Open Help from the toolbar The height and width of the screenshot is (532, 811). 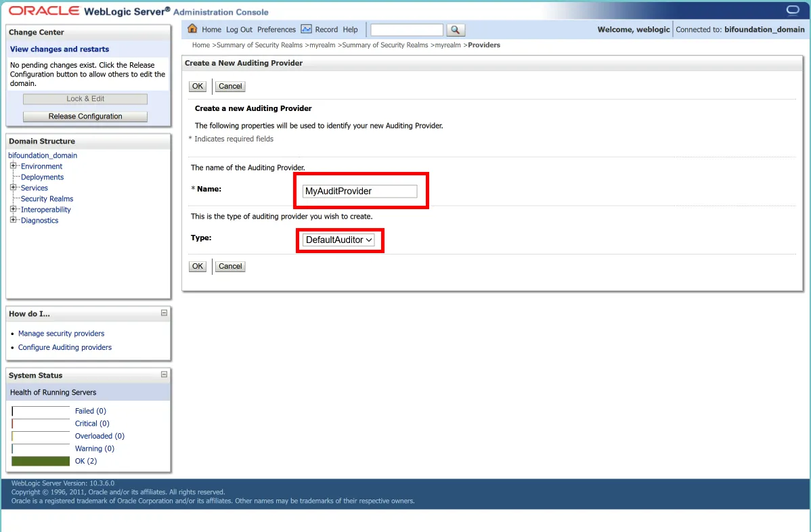coord(350,30)
